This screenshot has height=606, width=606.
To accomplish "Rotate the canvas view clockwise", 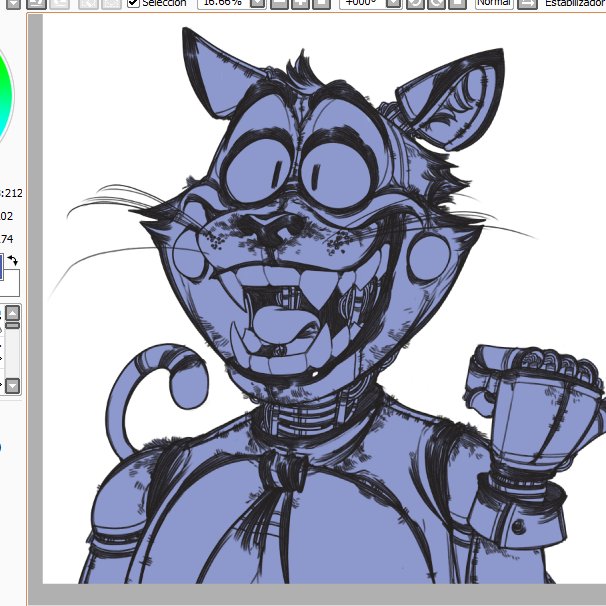I will 436,3.
